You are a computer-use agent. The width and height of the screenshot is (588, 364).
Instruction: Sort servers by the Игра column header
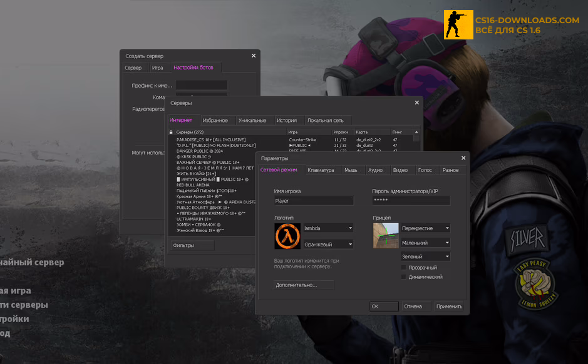click(x=309, y=132)
